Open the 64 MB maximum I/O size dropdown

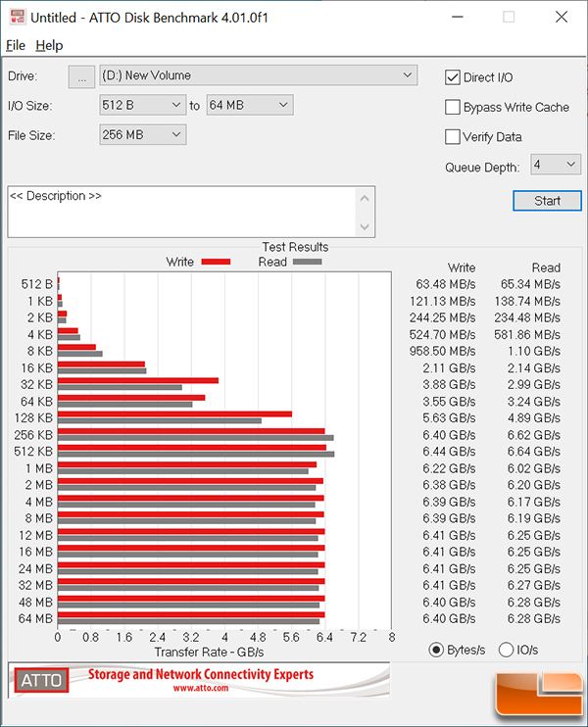(x=250, y=105)
